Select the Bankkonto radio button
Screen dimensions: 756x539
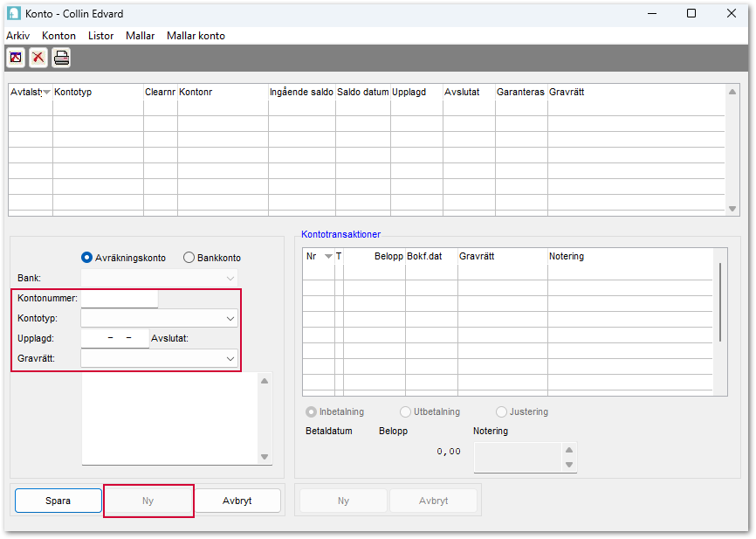coord(189,258)
